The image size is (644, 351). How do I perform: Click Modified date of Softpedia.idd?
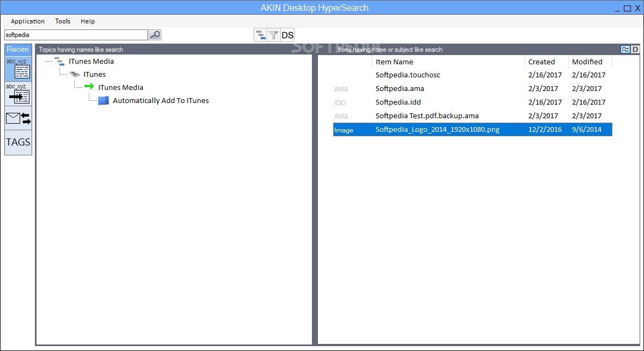click(x=588, y=102)
